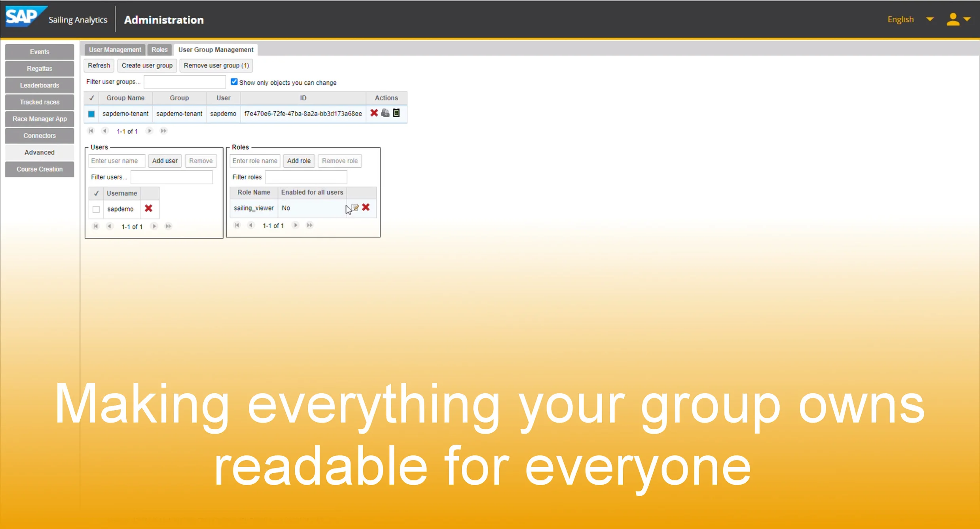Open the clipboard details icon for sapdemo-tenant

(397, 114)
